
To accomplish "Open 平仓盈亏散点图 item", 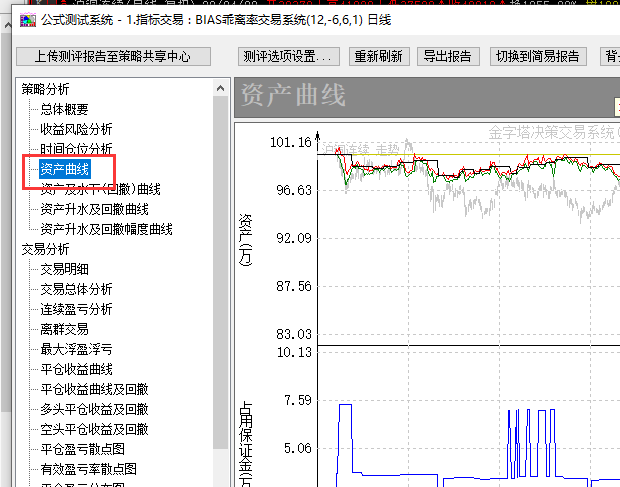I will (83, 449).
